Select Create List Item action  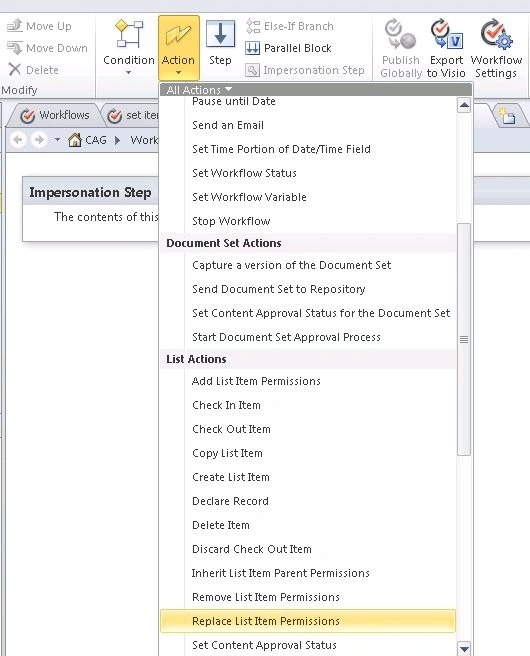231,477
